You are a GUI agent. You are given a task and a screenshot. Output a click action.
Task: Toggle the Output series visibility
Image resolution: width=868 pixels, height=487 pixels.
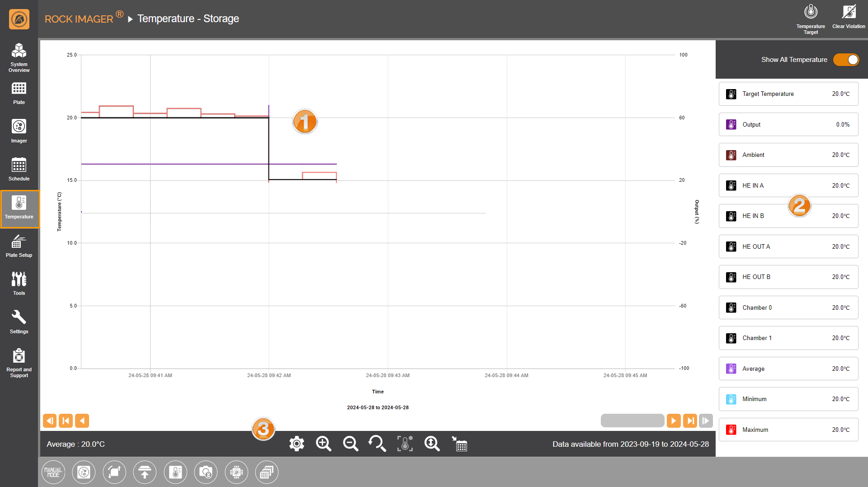coord(788,124)
